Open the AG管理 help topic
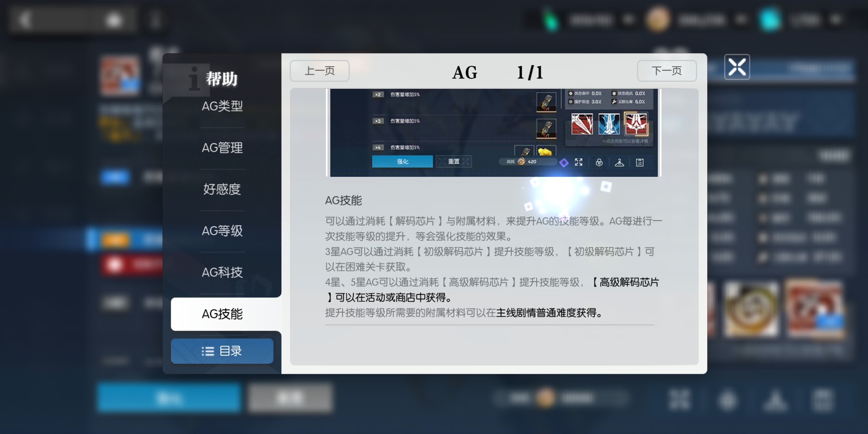Screen dimensions: 868x434 (222, 148)
